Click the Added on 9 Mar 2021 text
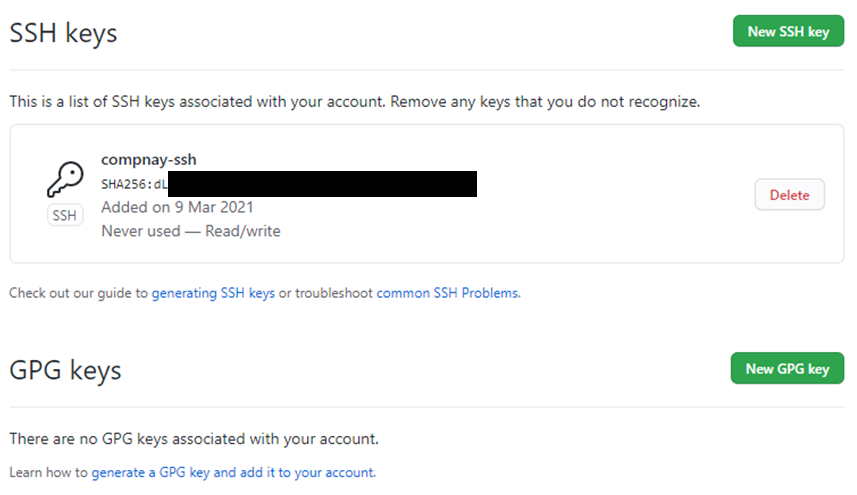857x495 pixels. point(177,207)
